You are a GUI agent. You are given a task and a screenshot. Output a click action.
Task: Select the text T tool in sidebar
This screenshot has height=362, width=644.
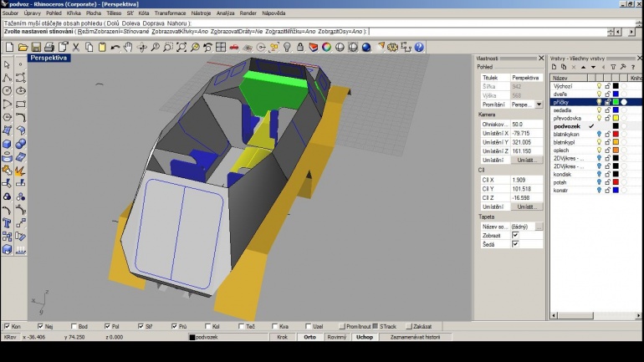pos(7,223)
